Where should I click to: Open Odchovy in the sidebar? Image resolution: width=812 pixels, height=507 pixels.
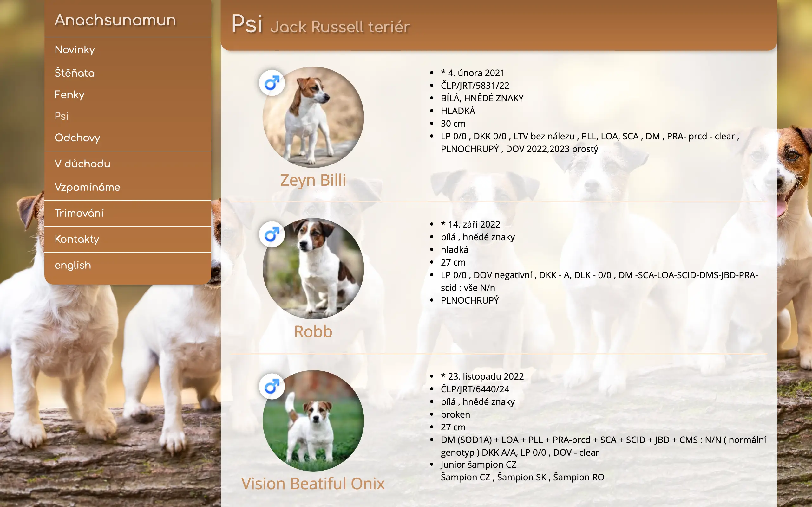pos(77,138)
